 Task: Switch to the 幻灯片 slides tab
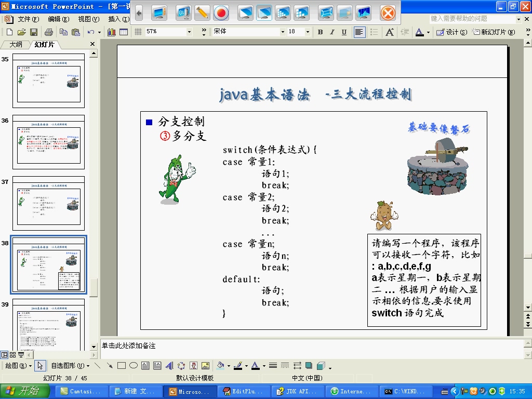(x=45, y=45)
